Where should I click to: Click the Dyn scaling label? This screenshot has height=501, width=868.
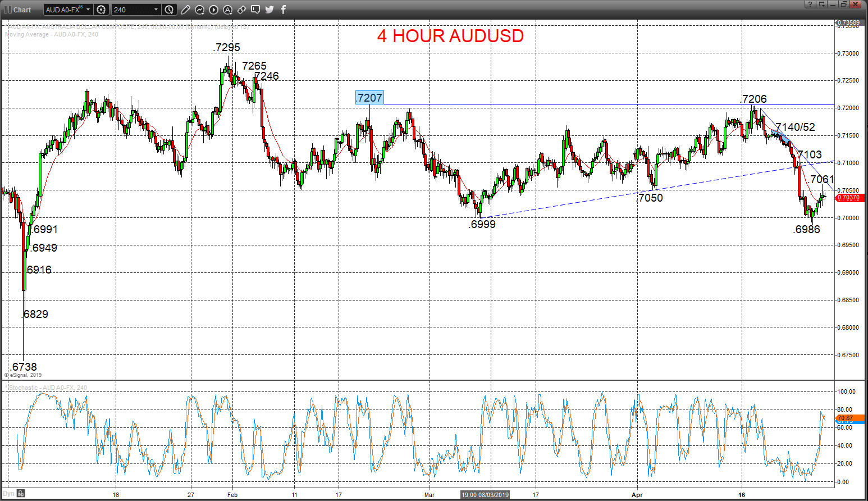(x=8, y=494)
